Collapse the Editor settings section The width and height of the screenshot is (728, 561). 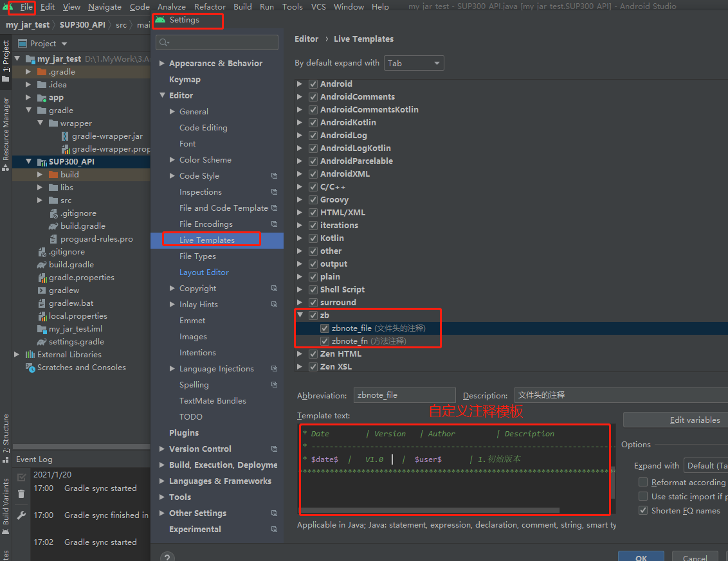[162, 95]
